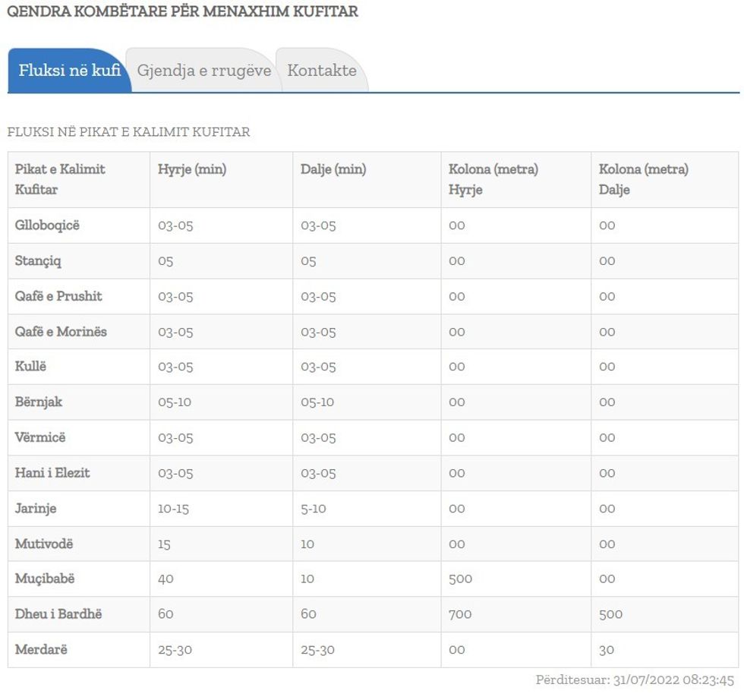
Task: Select the Hani i Elezit row label
Action: click(x=52, y=473)
